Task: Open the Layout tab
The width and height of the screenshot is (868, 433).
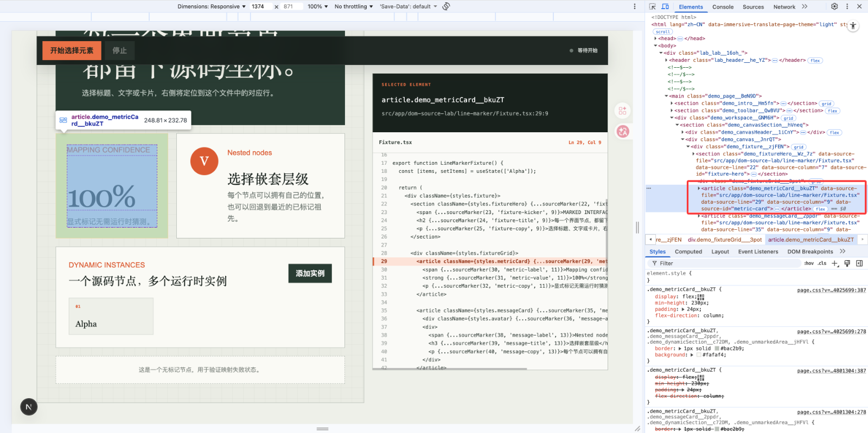Action: (x=720, y=251)
